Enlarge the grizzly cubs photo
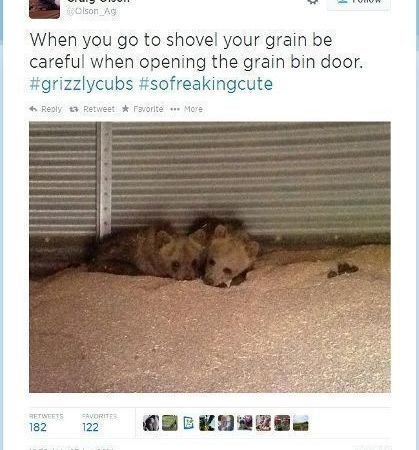 tap(210, 257)
